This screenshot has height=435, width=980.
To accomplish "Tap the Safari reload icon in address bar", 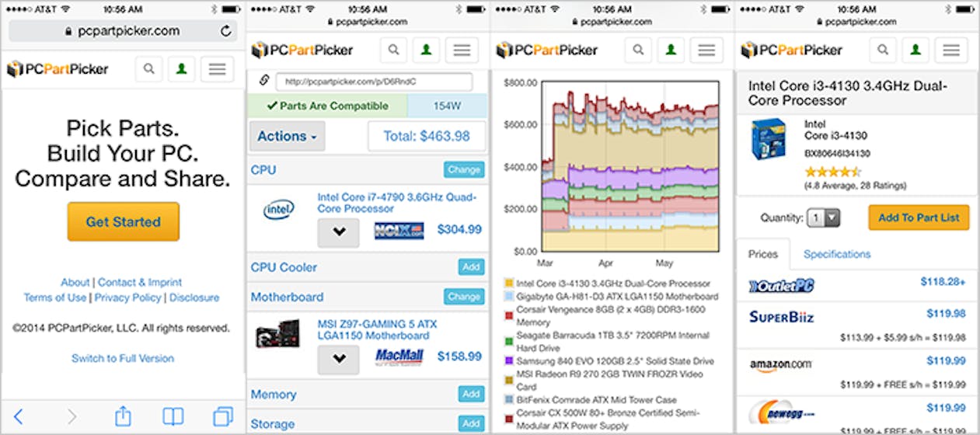I will coord(226,31).
